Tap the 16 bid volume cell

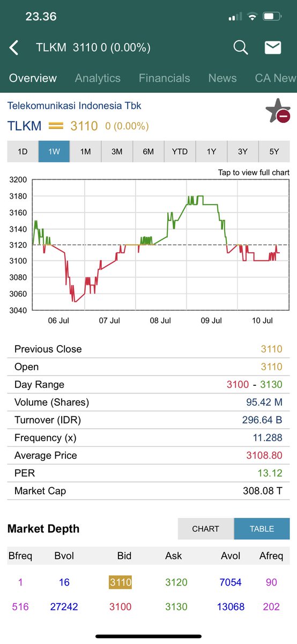(64, 582)
